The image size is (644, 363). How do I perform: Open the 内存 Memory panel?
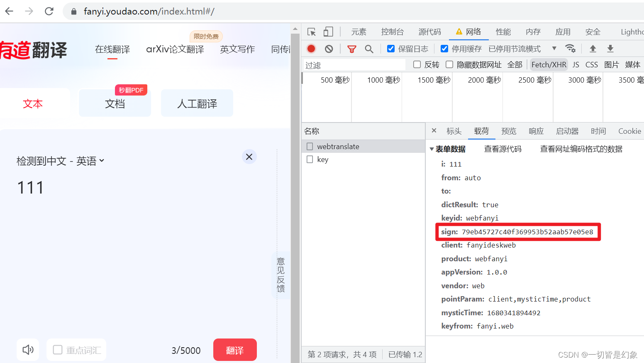click(x=533, y=32)
